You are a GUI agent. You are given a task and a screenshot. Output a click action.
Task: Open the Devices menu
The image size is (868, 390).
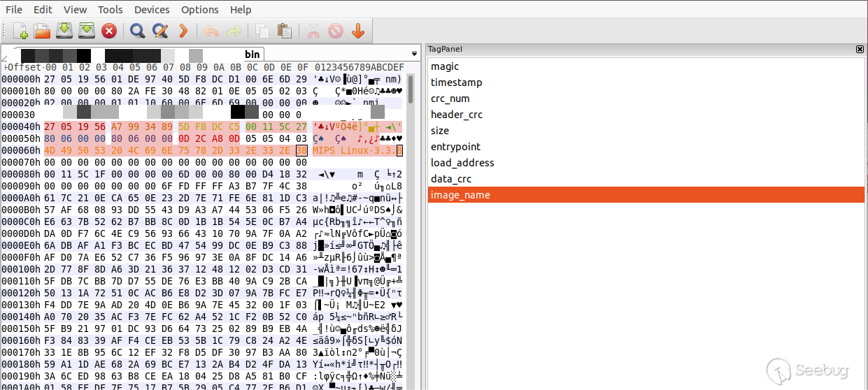coord(152,9)
